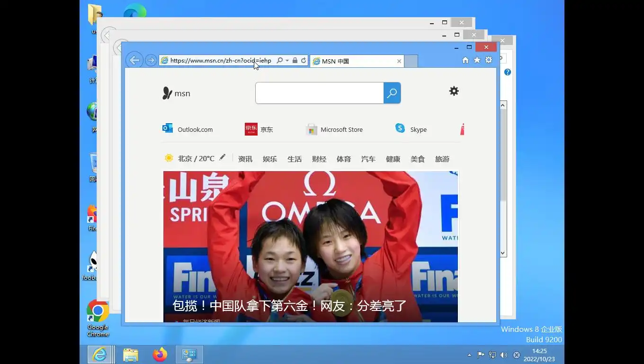Viewport: 644px width, 364px height.
Task: Click Internet Explorer on the taskbar
Action: (100, 355)
